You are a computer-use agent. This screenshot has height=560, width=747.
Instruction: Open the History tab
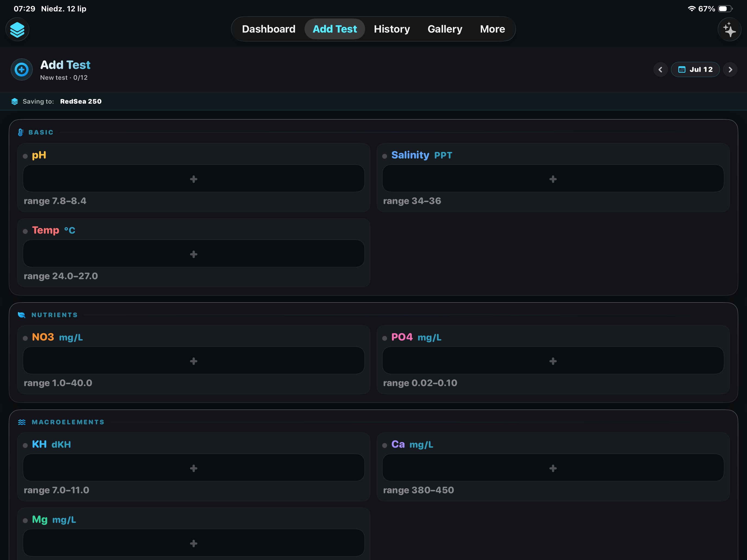(392, 29)
